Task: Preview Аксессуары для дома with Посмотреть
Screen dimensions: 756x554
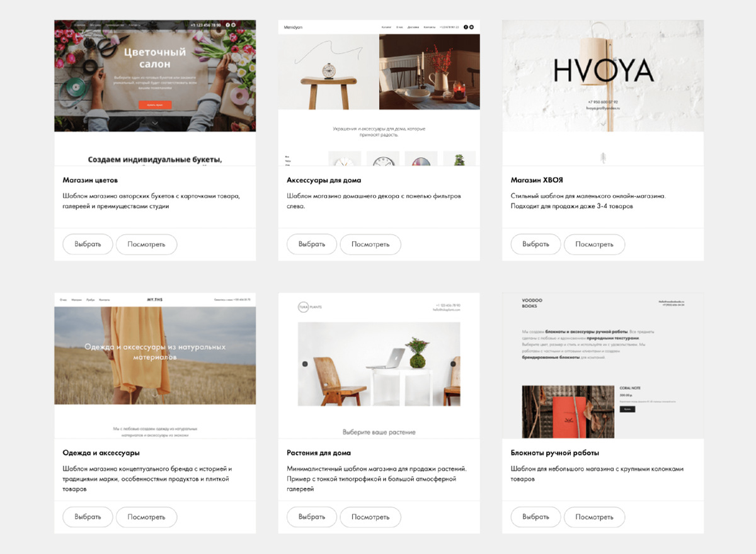Action: 370,244
